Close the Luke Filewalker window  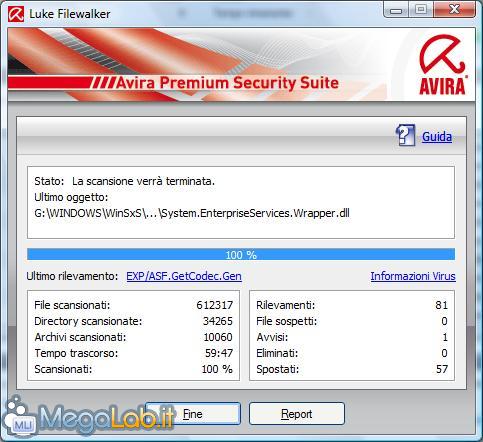[x=454, y=9]
